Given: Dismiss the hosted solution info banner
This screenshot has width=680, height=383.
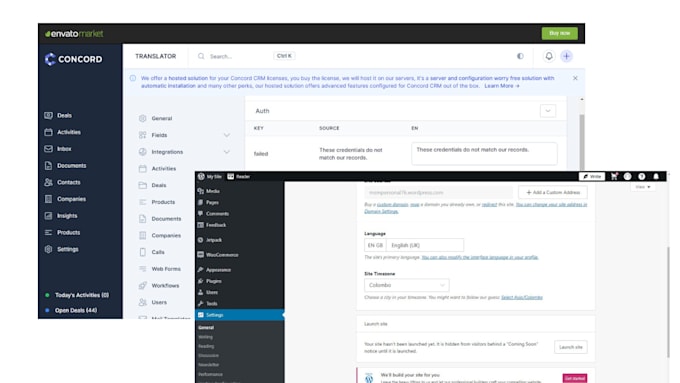Looking at the screenshot, I should coord(575,78).
